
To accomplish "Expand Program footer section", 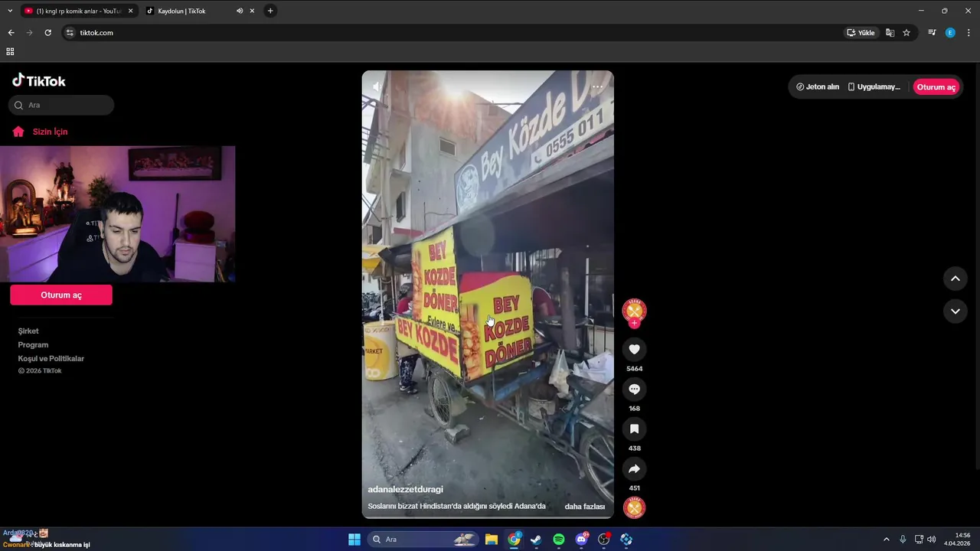I will coord(33,344).
